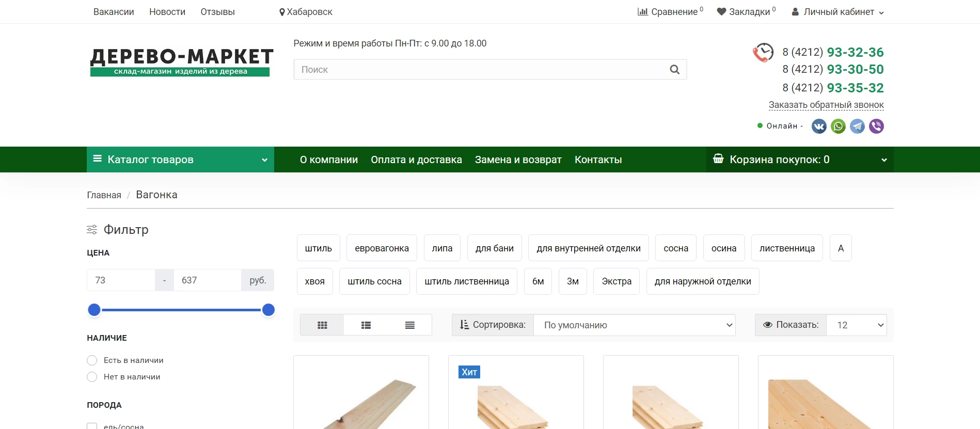Screen dimensions: 980x429
Task: Select the осина tag
Action: pyautogui.click(x=724, y=248)
